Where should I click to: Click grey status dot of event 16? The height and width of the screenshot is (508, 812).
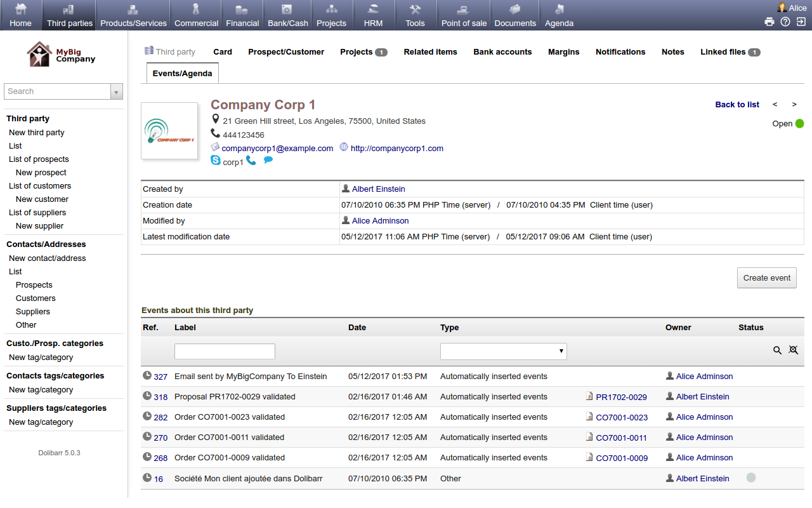751,478
